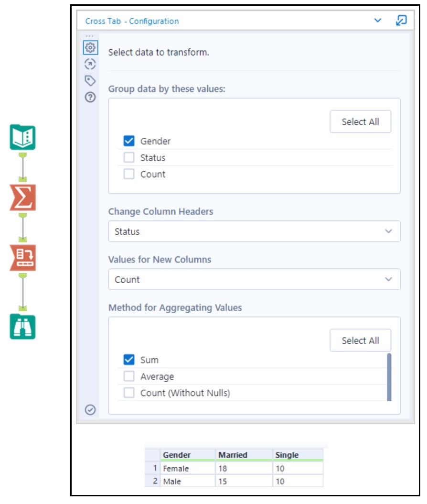Image resolution: width=427 pixels, height=504 pixels.
Task: Check the Status group checkbox
Action: pyautogui.click(x=129, y=157)
